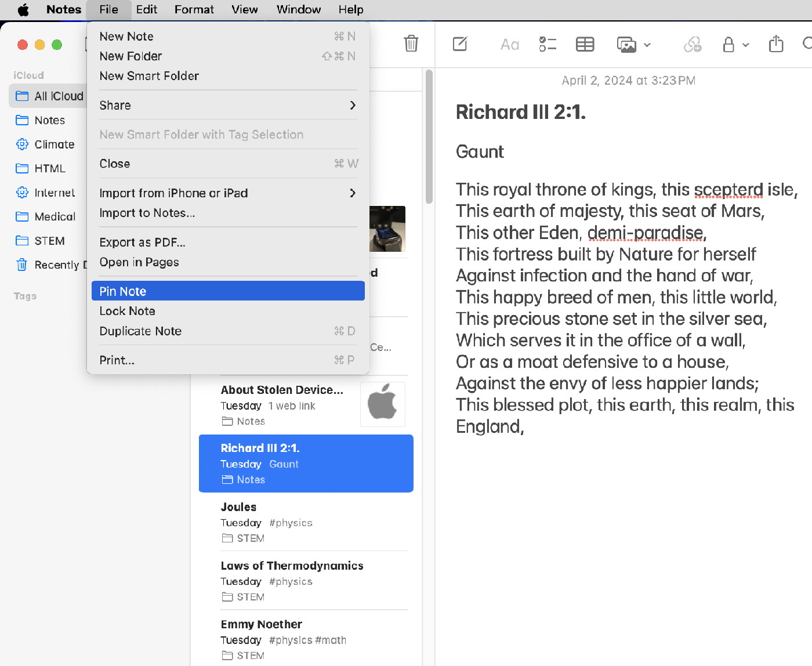Screen dimensions: 812x666
Task: Open the About Stolen Device note
Action: (306, 405)
